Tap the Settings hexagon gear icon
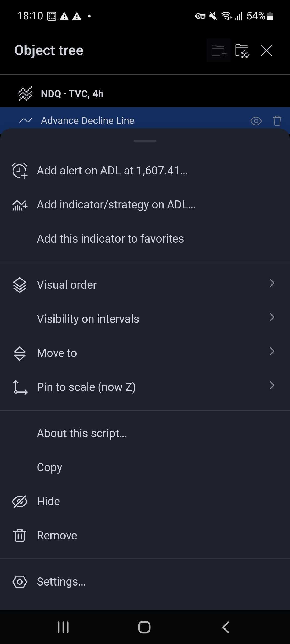290x644 pixels. click(20, 582)
